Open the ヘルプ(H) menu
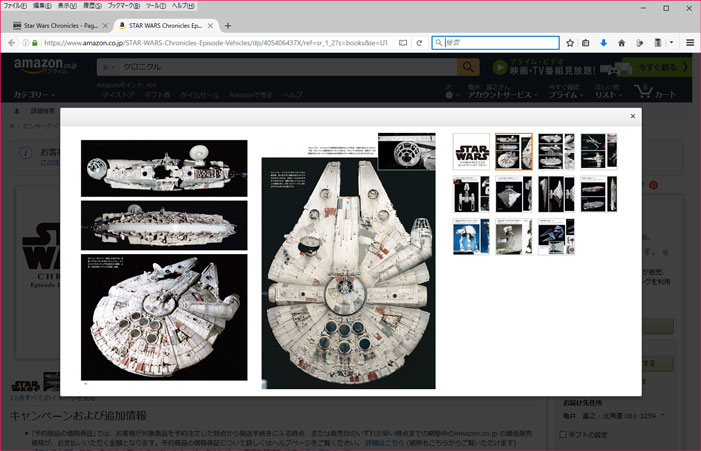This screenshot has height=451, width=701. pos(183,6)
